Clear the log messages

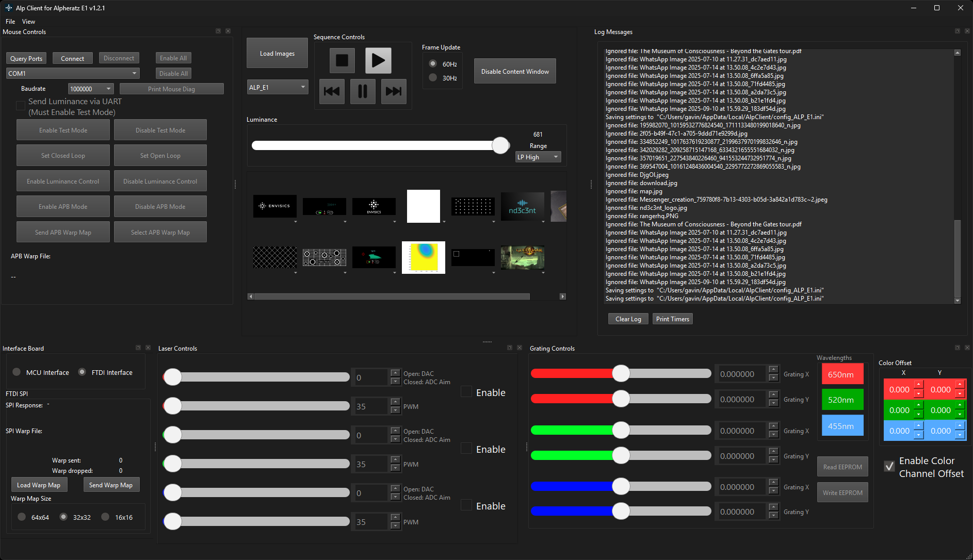[x=628, y=319]
